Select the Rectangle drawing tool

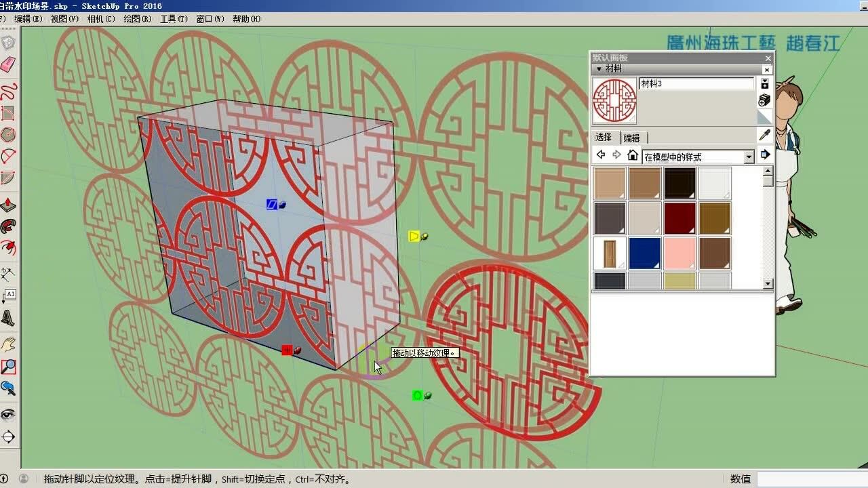(x=8, y=111)
